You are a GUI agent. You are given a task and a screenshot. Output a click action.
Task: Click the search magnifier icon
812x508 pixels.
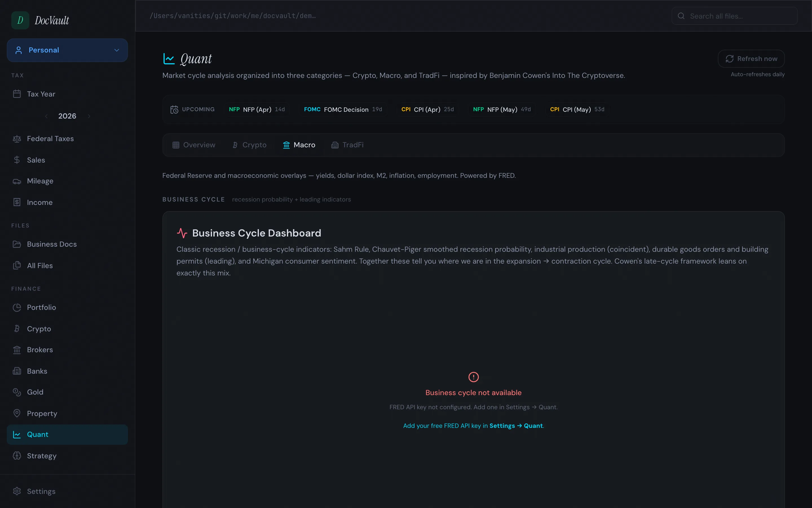click(681, 16)
